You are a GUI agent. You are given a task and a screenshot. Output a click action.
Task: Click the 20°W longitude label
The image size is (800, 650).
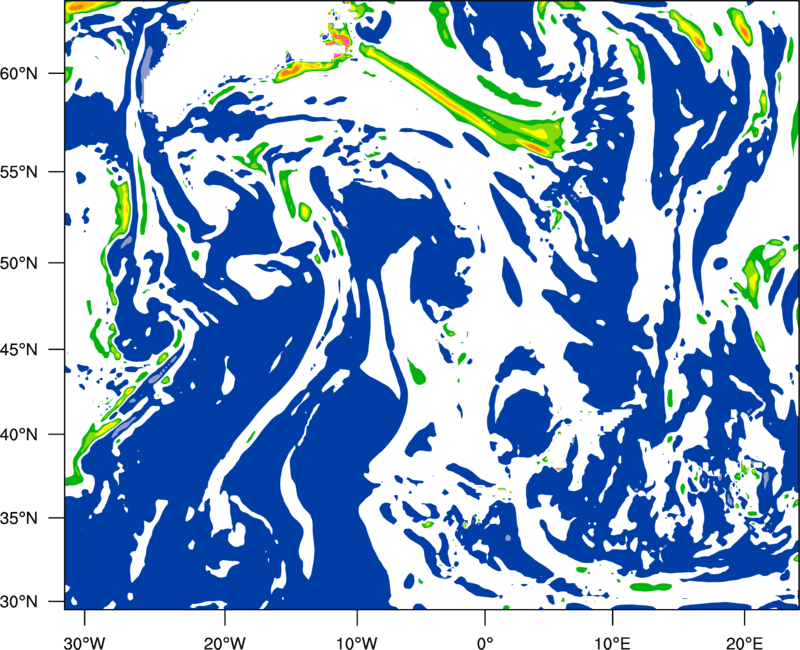(x=225, y=643)
